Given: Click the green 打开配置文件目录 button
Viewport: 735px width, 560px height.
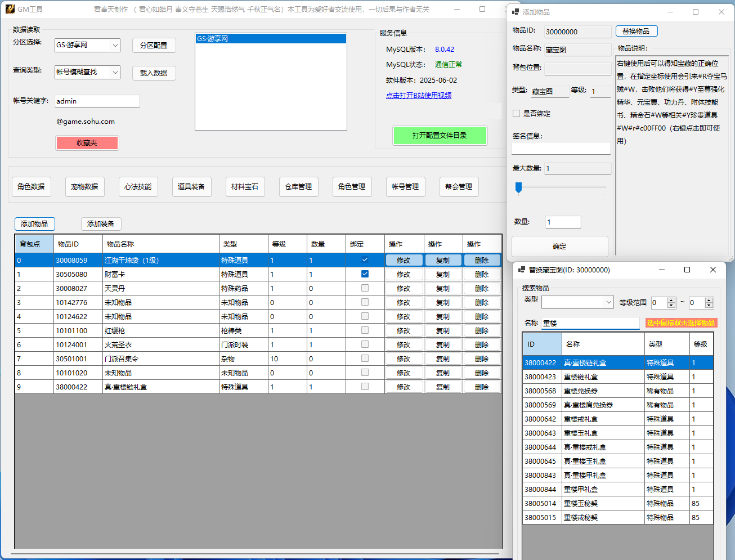Looking at the screenshot, I should click(440, 136).
